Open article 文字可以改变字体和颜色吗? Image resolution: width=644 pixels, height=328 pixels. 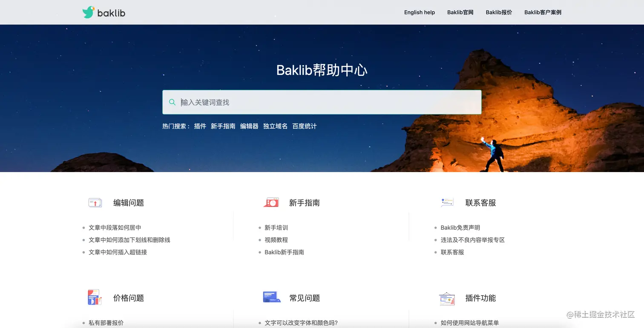(301, 323)
